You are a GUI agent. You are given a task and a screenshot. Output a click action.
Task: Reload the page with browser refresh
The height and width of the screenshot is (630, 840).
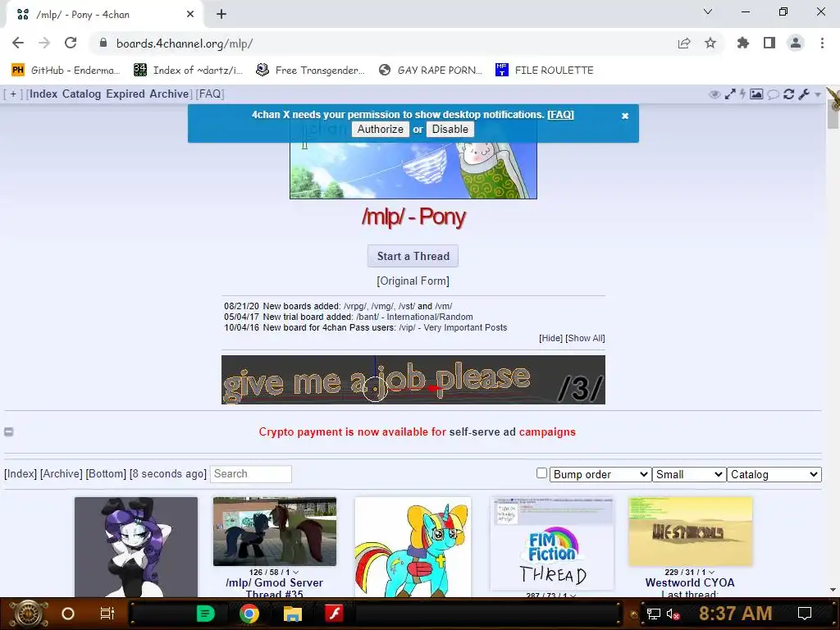point(71,43)
